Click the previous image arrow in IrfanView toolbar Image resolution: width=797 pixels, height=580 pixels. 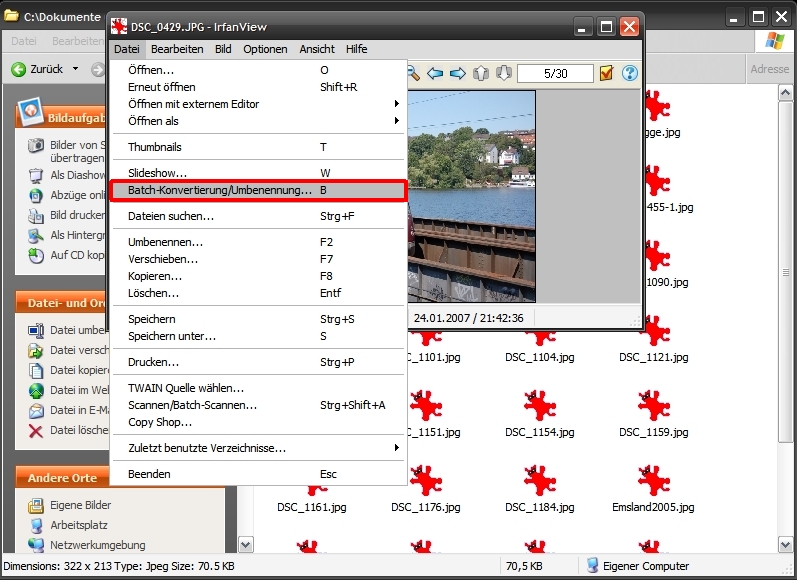(435, 73)
